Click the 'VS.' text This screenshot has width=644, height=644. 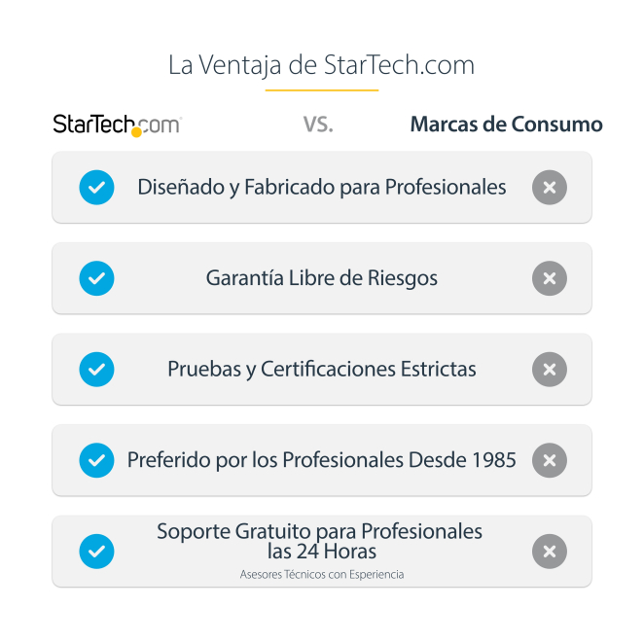pyautogui.click(x=318, y=125)
